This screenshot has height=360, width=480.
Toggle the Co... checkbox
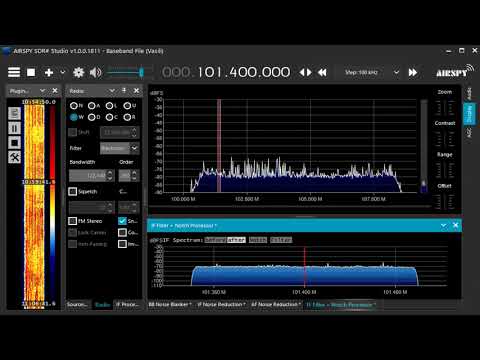click(122, 233)
